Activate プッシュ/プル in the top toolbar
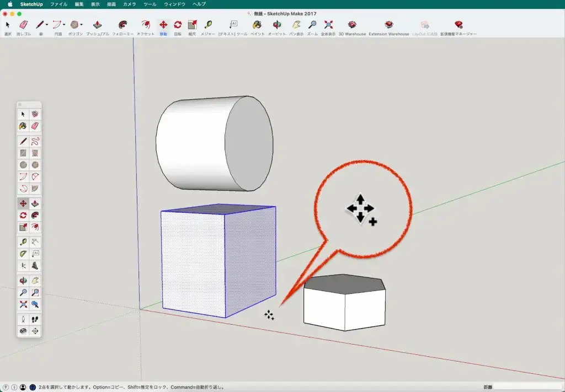 tap(97, 25)
